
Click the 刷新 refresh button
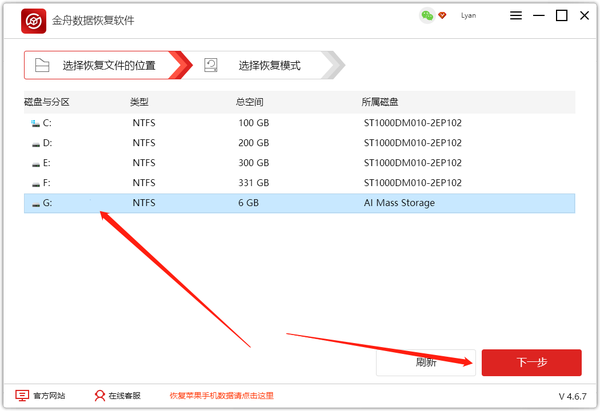coord(426,362)
